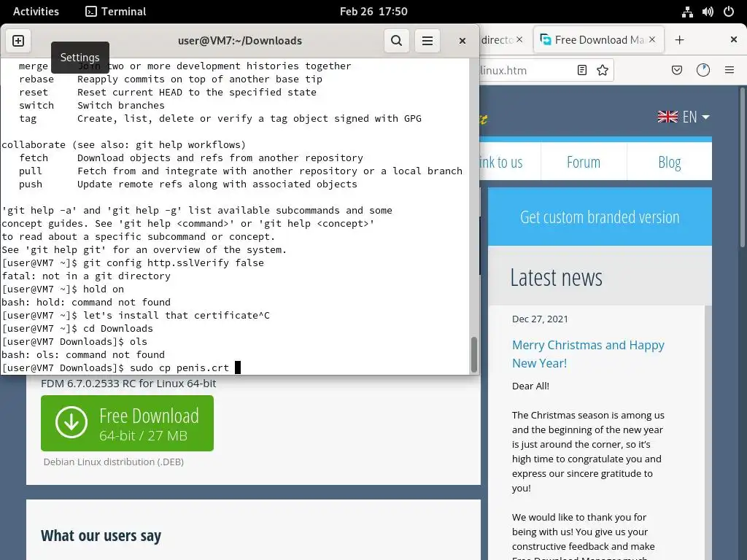Click 'bash: hold: command not found' terminal line
Screen dimensions: 747x560
pos(86,303)
